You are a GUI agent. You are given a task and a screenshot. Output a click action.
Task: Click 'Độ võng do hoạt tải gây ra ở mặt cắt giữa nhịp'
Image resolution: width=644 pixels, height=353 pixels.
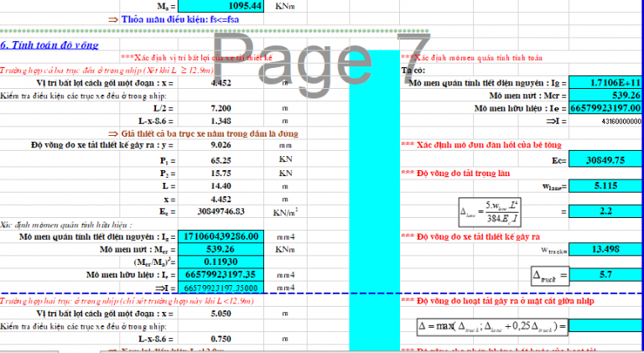click(497, 301)
